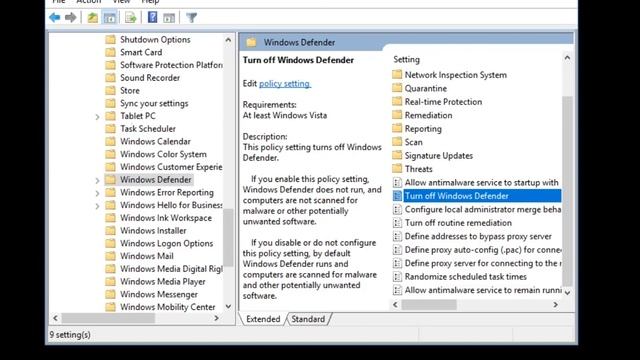Expand the Tablet PC tree node
Image resolution: width=640 pixels, height=360 pixels.
tap(97, 117)
